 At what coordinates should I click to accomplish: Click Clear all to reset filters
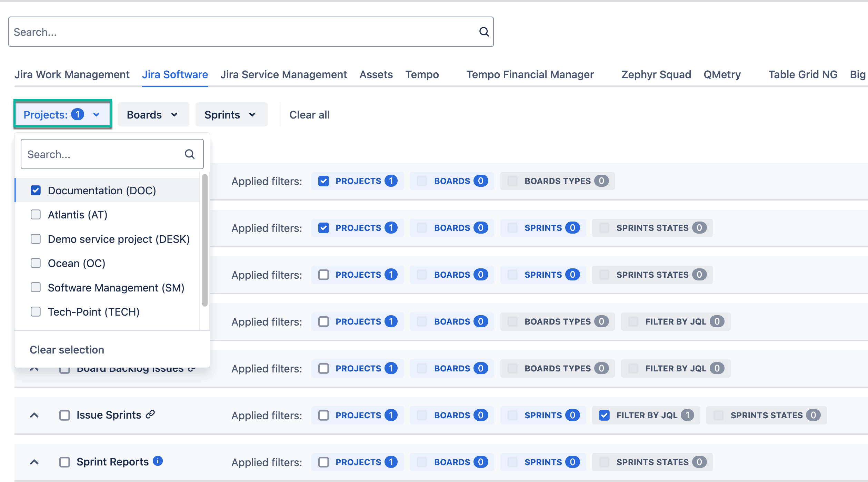coord(309,114)
